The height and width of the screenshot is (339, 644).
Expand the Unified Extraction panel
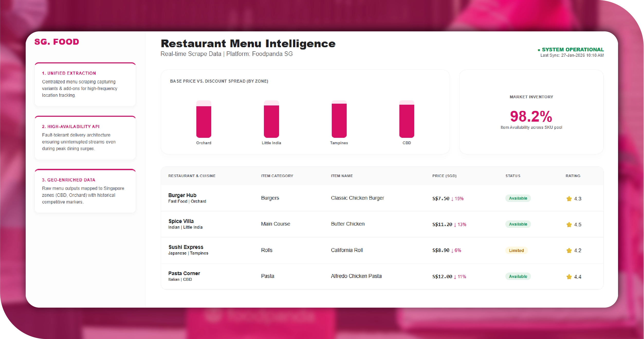[85, 85]
